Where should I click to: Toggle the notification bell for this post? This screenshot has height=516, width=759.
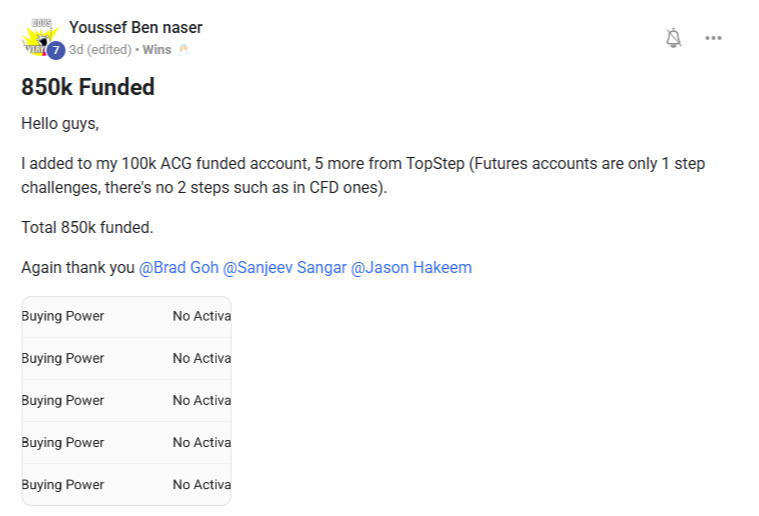pyautogui.click(x=674, y=38)
